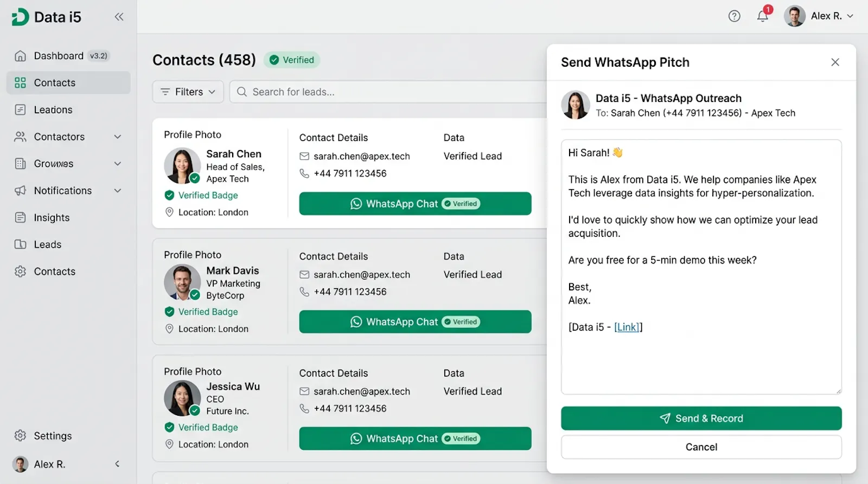Click the envelope icon beside Sarah Chen's email

tap(304, 156)
